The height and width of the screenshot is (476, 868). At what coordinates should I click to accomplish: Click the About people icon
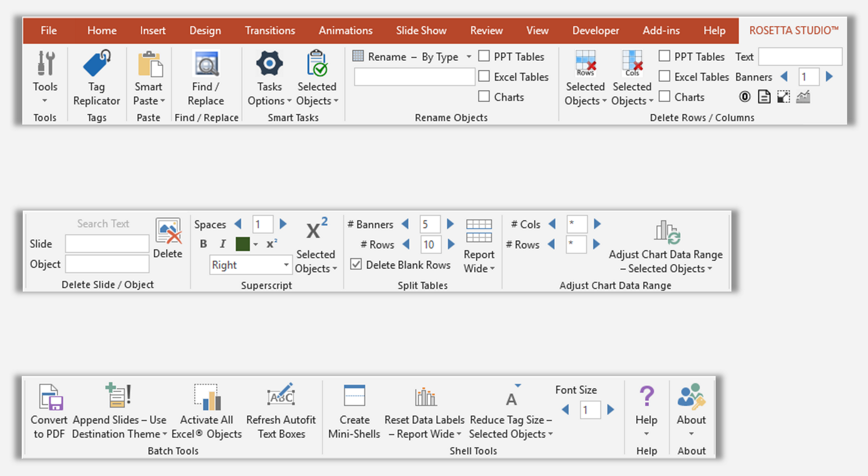[691, 397]
